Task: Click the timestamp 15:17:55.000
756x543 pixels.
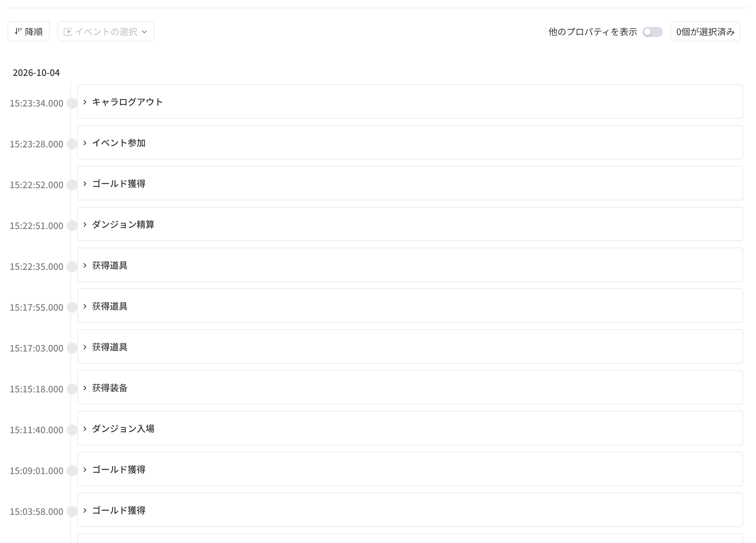Action: (36, 307)
